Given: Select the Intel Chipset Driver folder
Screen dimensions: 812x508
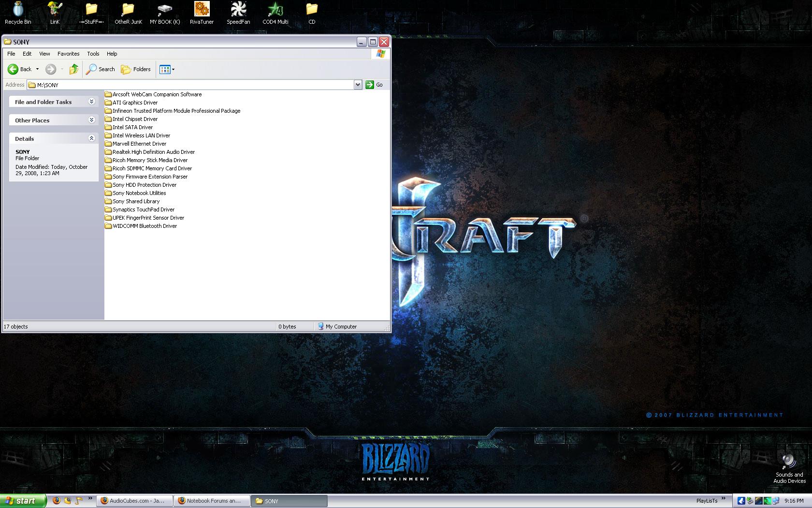Looking at the screenshot, I should pyautogui.click(x=131, y=119).
